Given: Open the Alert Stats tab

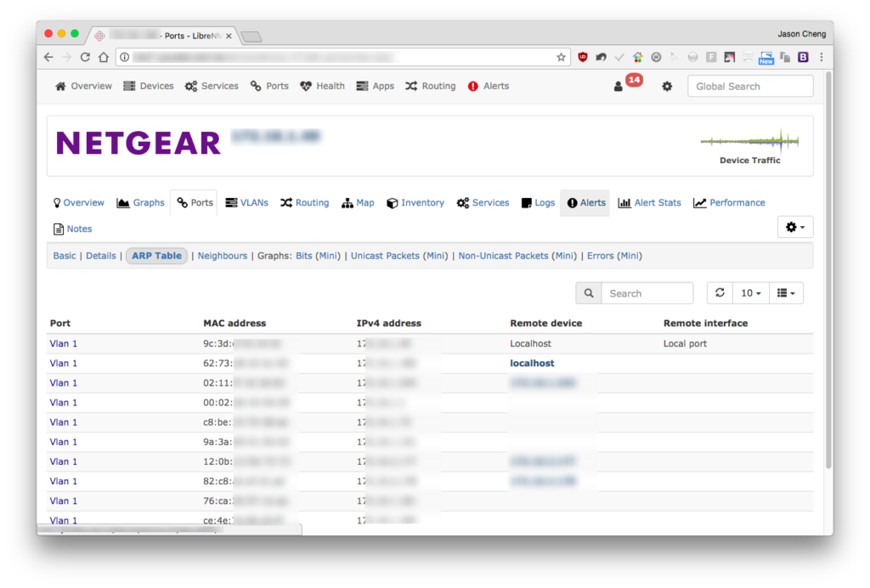Looking at the screenshot, I should [650, 202].
